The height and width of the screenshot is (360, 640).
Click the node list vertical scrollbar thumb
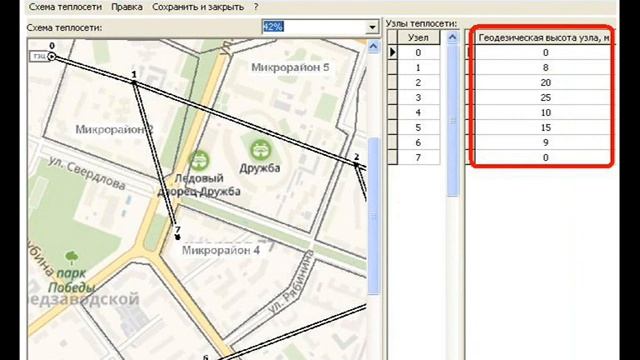pos(452,121)
